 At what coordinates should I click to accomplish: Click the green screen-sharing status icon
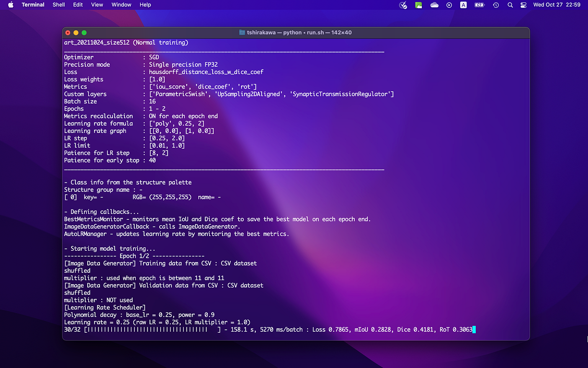pyautogui.click(x=419, y=5)
